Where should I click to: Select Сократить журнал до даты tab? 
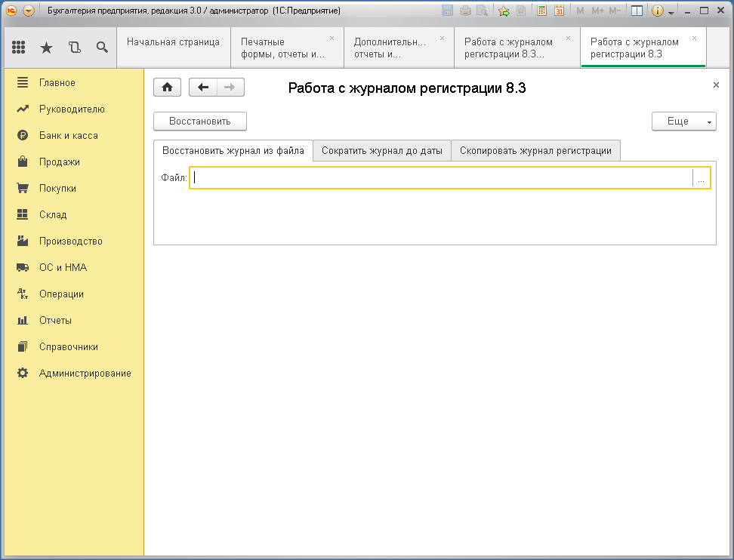click(382, 151)
